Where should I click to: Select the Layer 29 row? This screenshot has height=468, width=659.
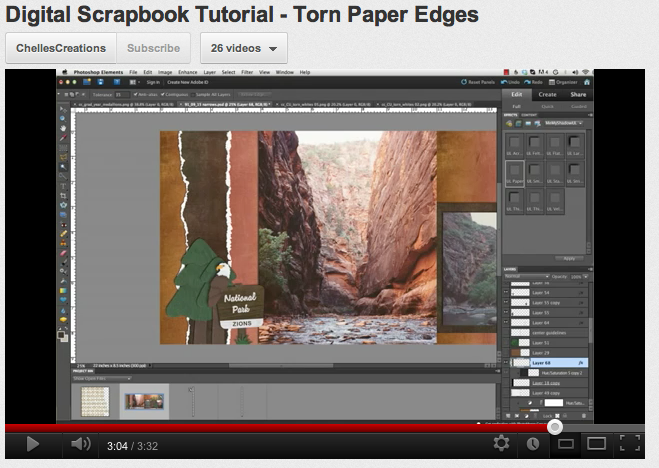click(x=546, y=353)
